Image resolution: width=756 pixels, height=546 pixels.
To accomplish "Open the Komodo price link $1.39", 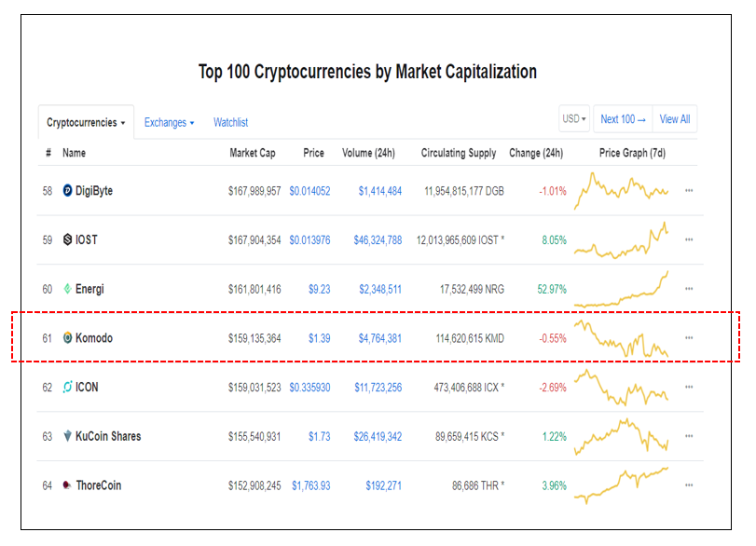I will point(319,338).
